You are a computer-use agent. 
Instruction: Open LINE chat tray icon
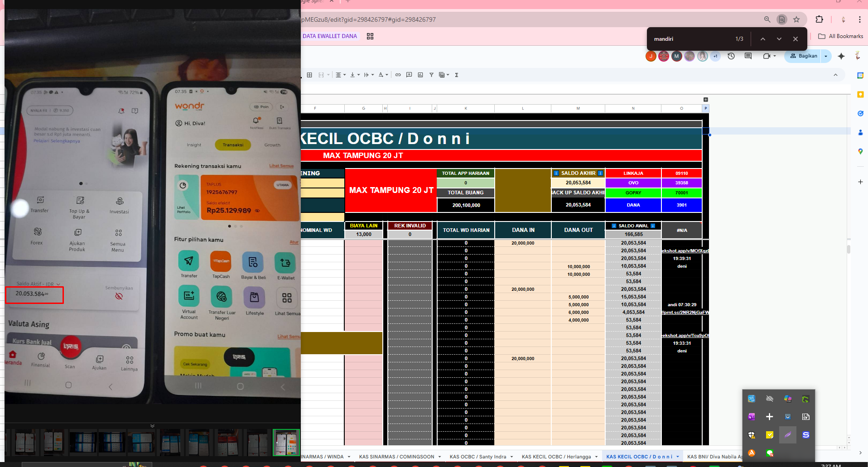pyautogui.click(x=770, y=453)
